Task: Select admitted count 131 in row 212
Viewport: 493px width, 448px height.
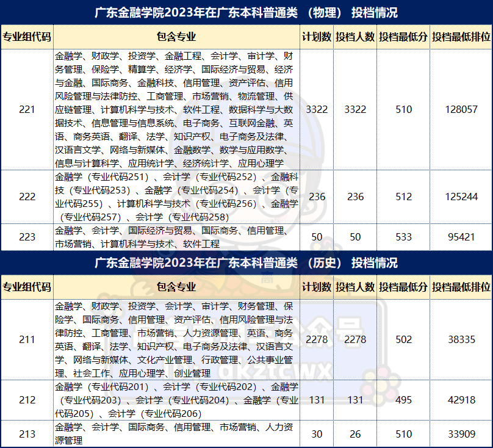Action: coord(355,400)
